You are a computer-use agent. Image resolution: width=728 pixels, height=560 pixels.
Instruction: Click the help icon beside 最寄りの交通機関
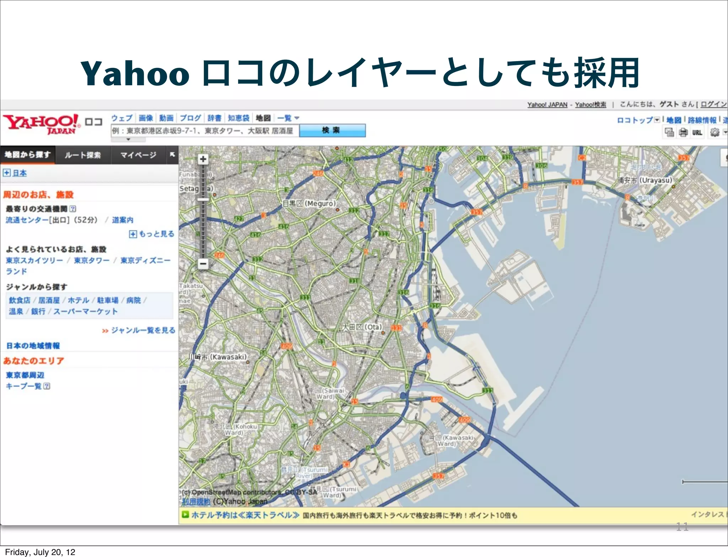point(73,209)
